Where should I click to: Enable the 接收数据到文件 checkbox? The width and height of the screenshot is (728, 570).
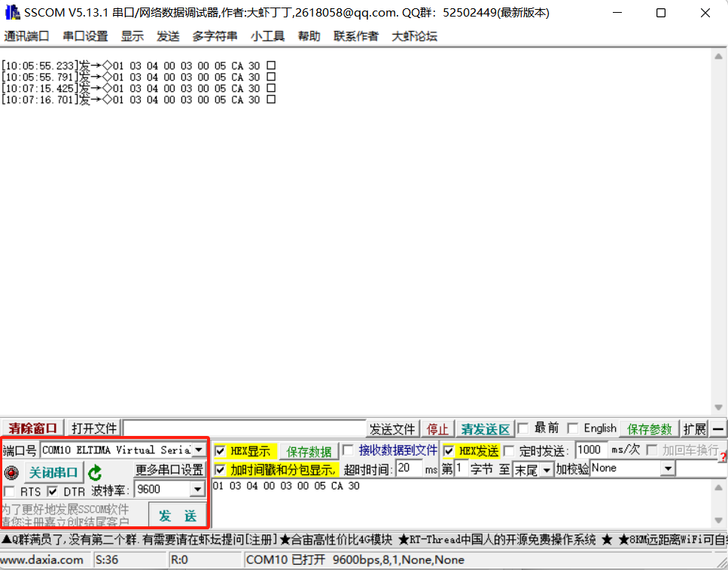(x=348, y=450)
